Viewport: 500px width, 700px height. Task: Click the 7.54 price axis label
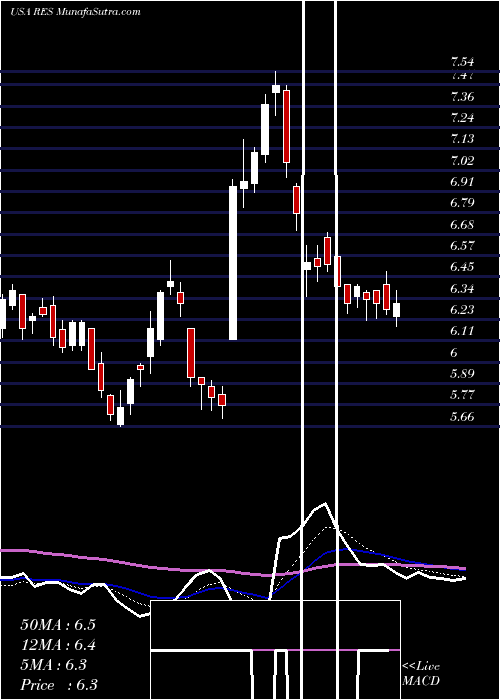tap(462, 62)
